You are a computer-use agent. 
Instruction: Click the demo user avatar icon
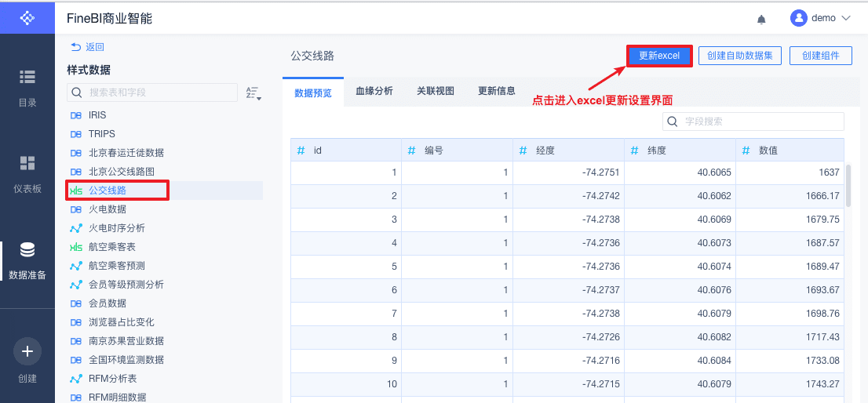tap(799, 18)
